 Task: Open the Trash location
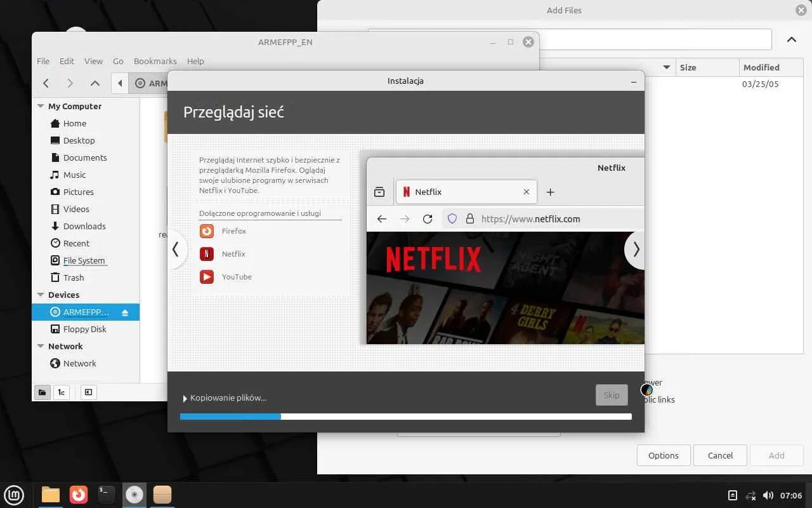point(74,277)
